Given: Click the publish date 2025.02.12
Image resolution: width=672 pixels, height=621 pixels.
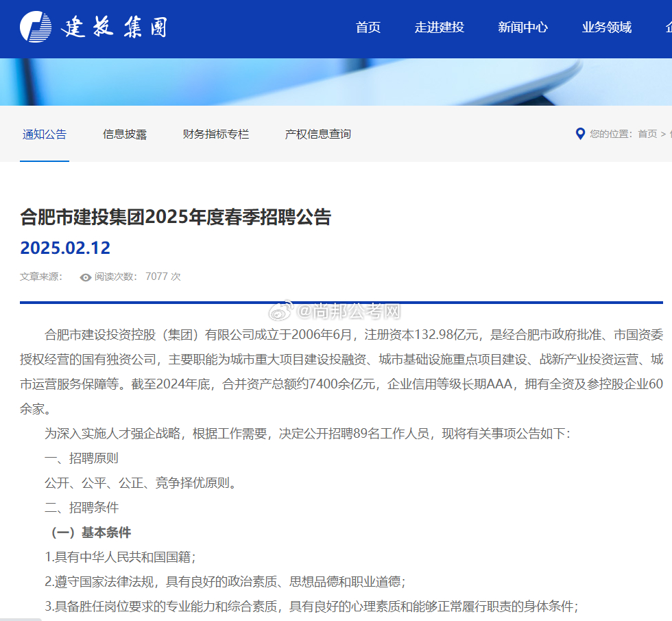Looking at the screenshot, I should click(x=65, y=248).
